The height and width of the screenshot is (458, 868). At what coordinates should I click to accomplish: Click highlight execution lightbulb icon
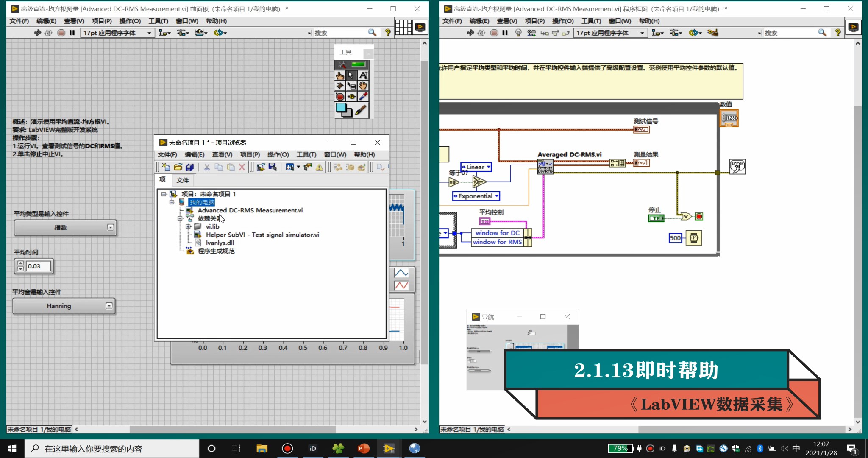pos(518,33)
